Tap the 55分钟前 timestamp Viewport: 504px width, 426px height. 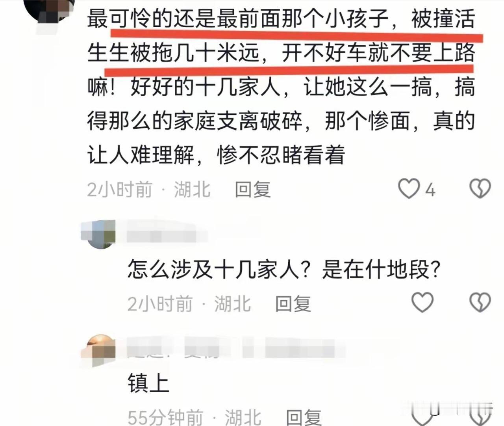click(x=166, y=417)
